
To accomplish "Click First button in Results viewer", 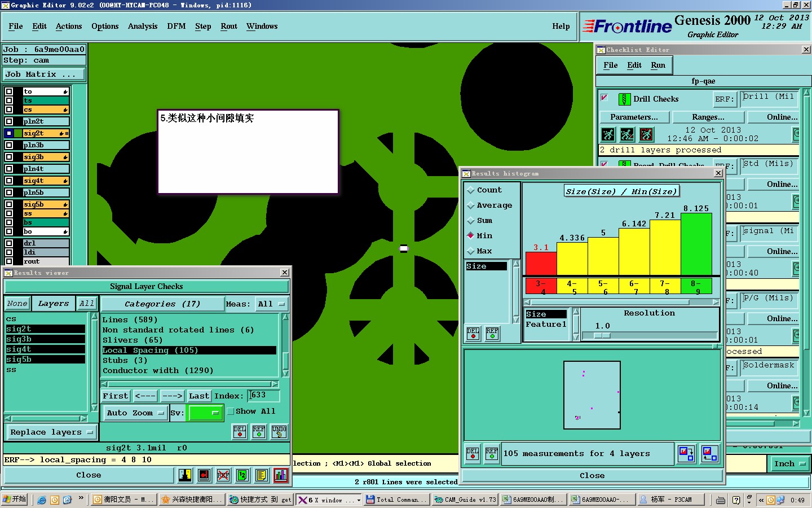I will coord(116,396).
